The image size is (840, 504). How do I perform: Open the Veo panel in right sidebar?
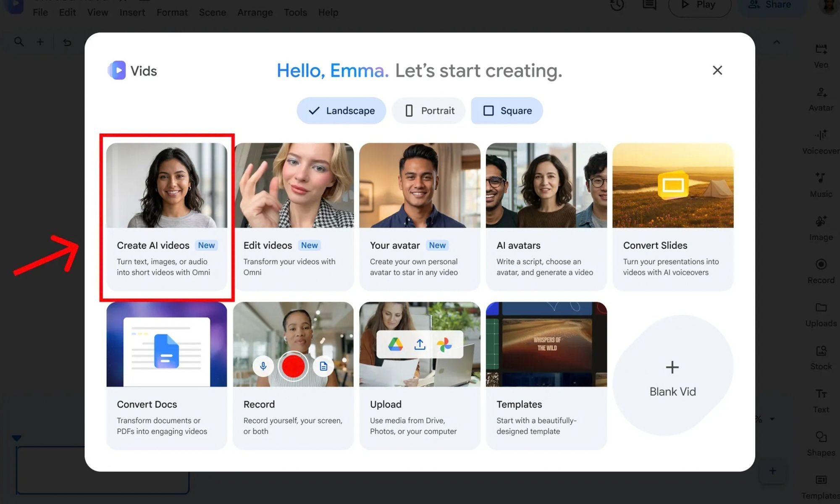tap(821, 56)
